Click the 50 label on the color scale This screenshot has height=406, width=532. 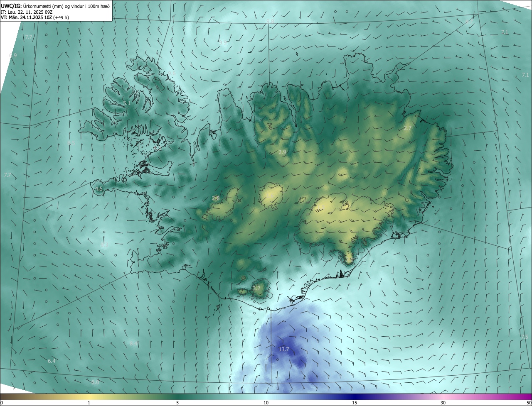coord(529,403)
